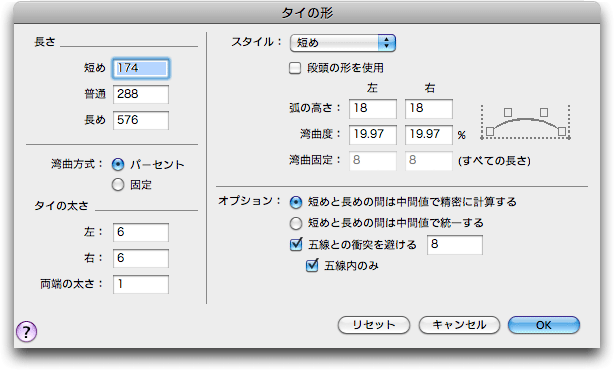
Task: Focus the 長め length field showing 576
Action: click(x=141, y=120)
